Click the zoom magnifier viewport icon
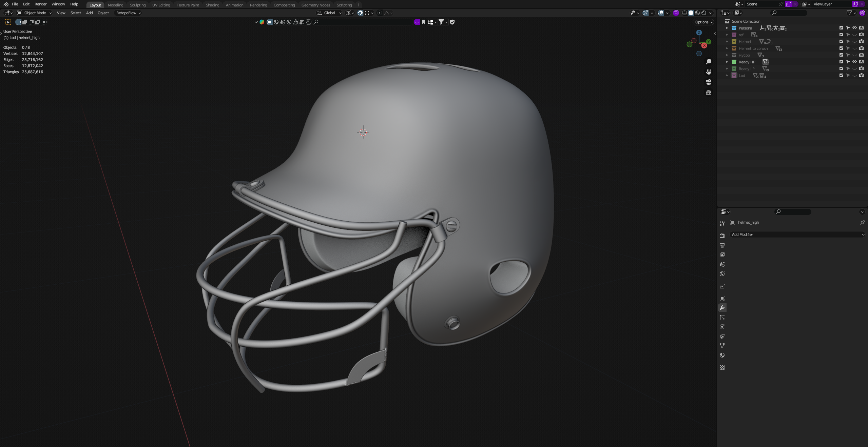The image size is (868, 447). [709, 62]
